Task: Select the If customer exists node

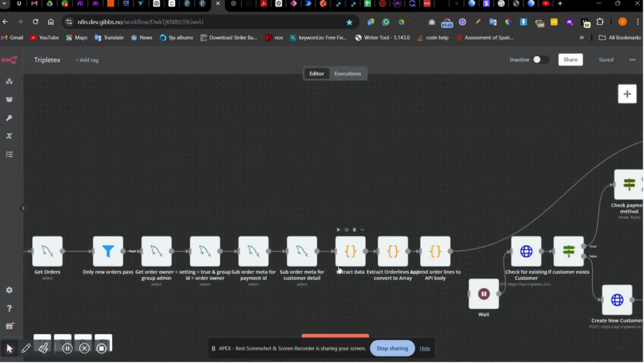Action: [x=569, y=251]
